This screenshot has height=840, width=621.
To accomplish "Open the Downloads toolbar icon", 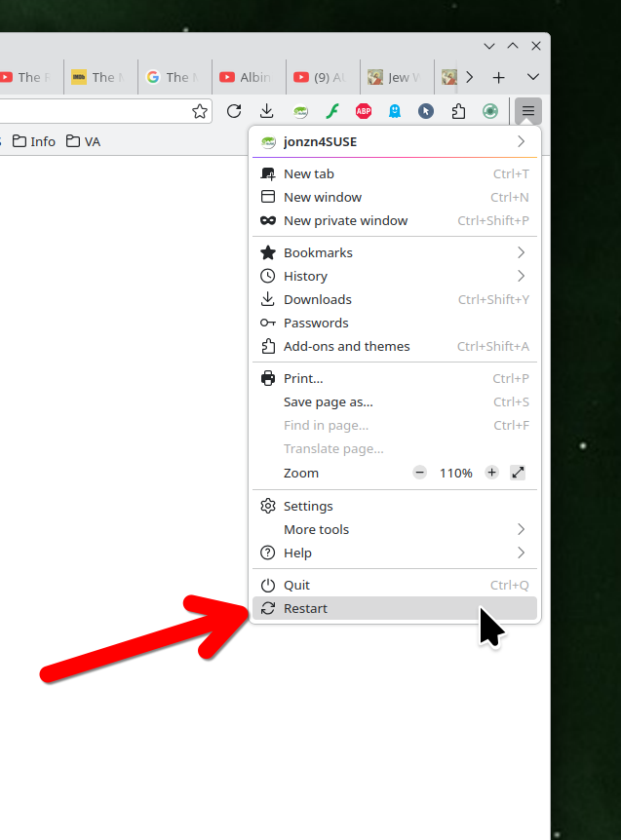I will (267, 111).
